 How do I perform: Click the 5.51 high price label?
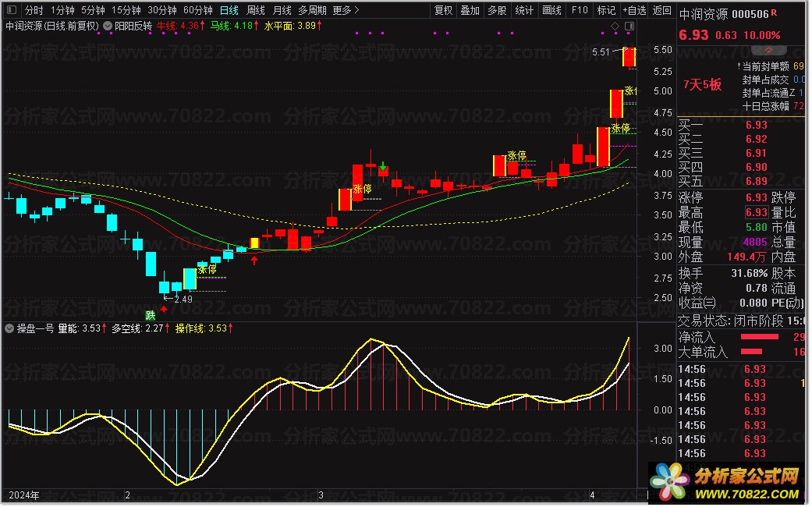(601, 52)
